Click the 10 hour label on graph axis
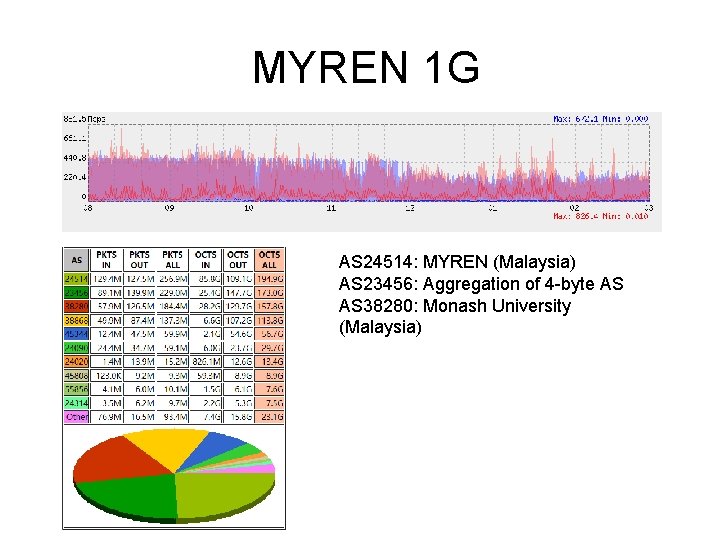This screenshot has height=540, width=720. tap(248, 208)
